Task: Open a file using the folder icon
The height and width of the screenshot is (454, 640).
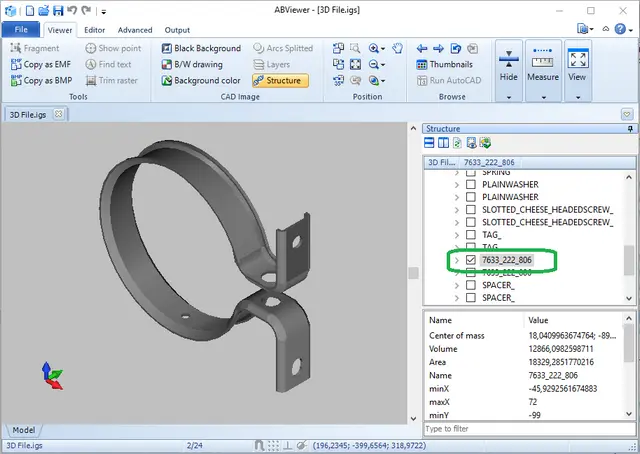Action: [44, 11]
